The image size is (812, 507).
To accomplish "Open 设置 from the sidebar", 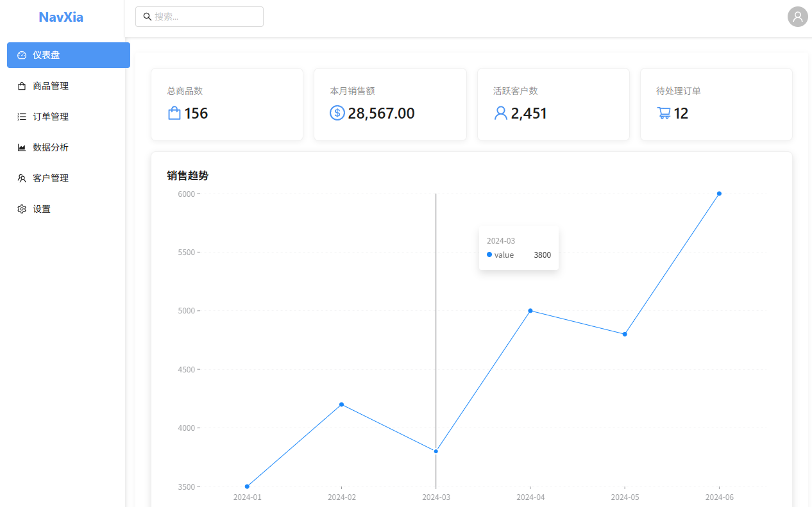I will tap(69, 209).
